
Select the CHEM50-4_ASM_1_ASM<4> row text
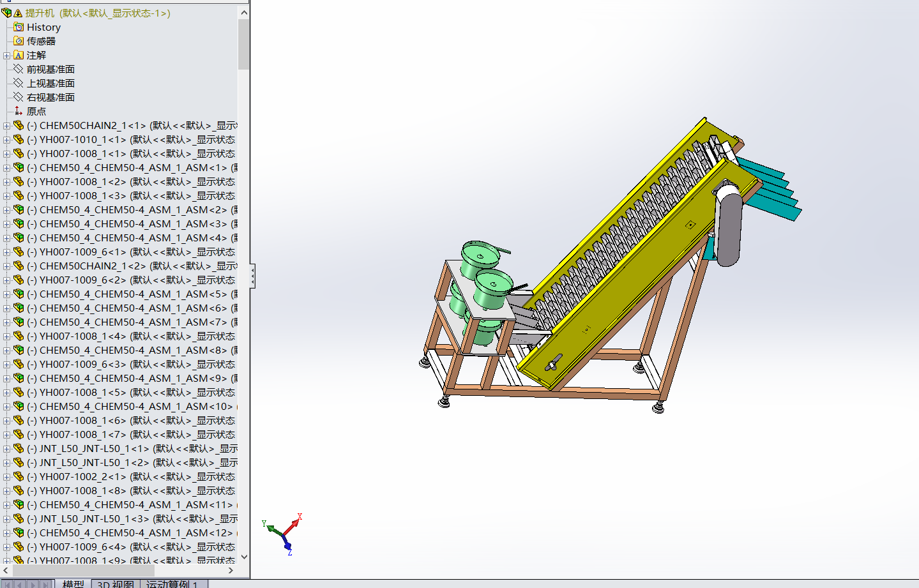coord(132,237)
